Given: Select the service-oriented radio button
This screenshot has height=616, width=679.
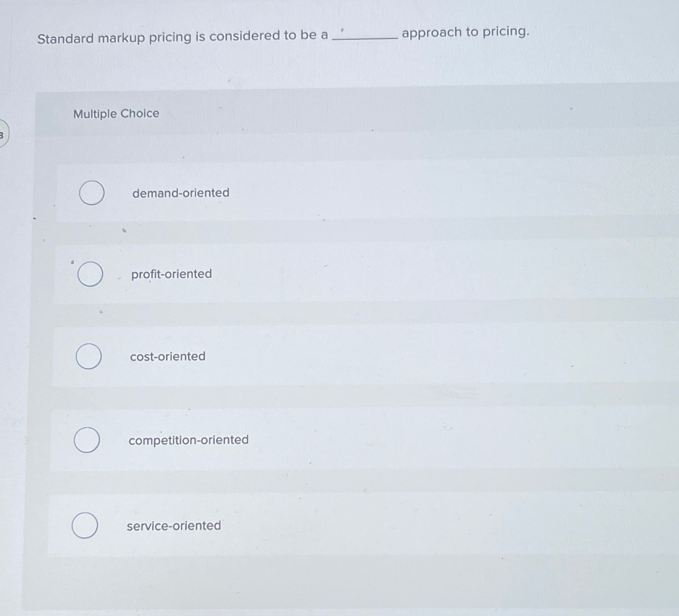Looking at the screenshot, I should tap(85, 526).
